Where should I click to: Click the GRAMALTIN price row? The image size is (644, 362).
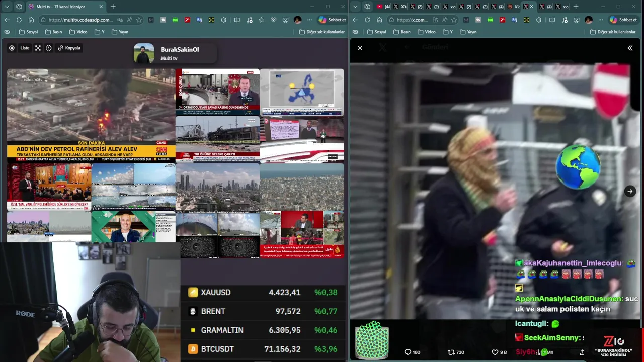[x=263, y=330]
